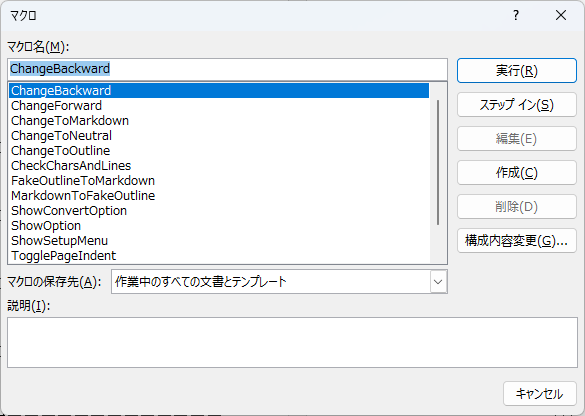This screenshot has height=416, width=585.
Task: Select ShowSetupMenu macro
Action: click(x=219, y=241)
